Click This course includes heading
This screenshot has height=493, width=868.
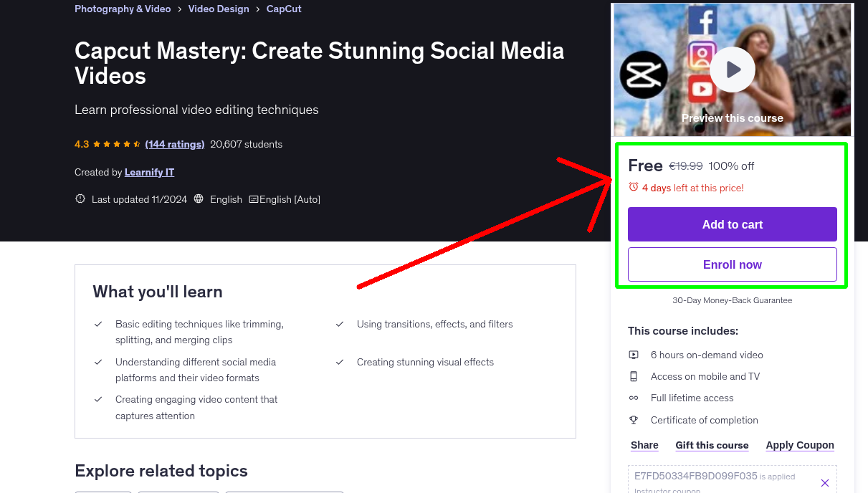[683, 331]
